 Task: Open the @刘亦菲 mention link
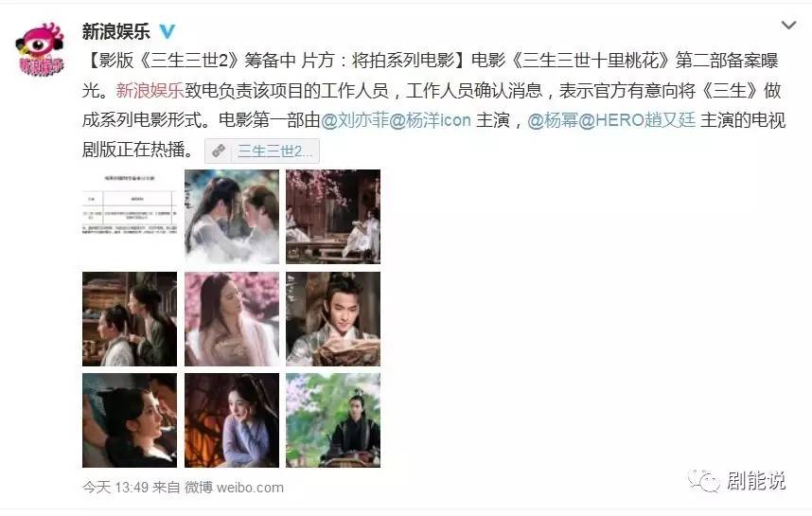click(x=355, y=120)
